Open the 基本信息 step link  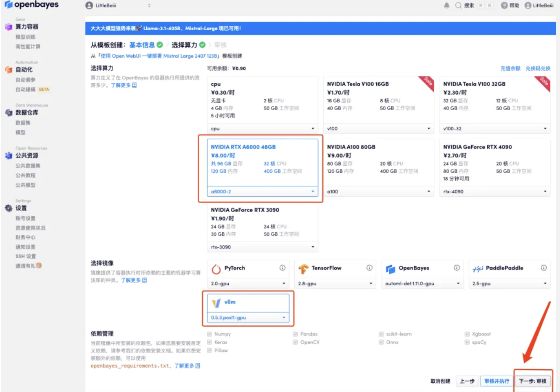142,45
